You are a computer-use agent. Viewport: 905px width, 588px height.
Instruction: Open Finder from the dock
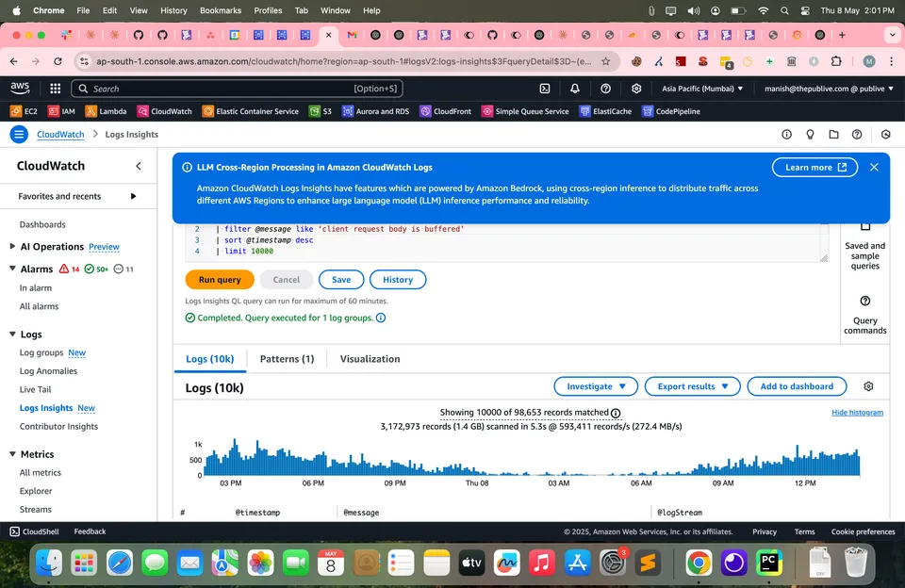click(49, 563)
